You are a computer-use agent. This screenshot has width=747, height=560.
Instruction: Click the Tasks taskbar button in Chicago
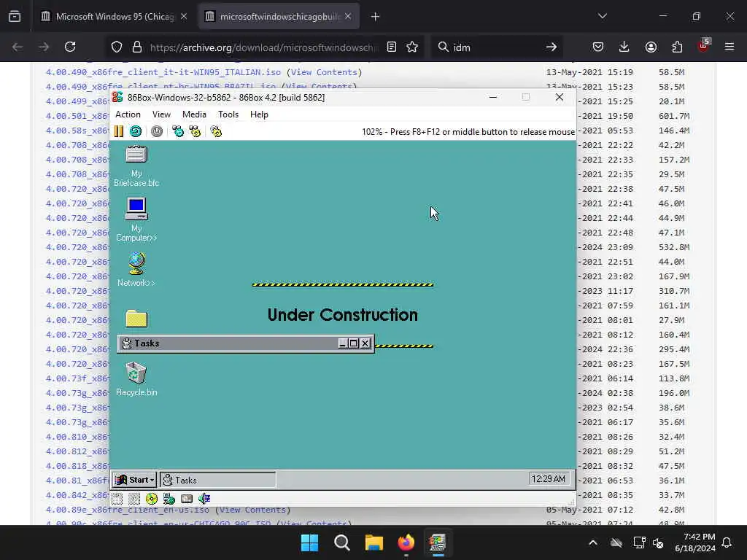[217, 480]
